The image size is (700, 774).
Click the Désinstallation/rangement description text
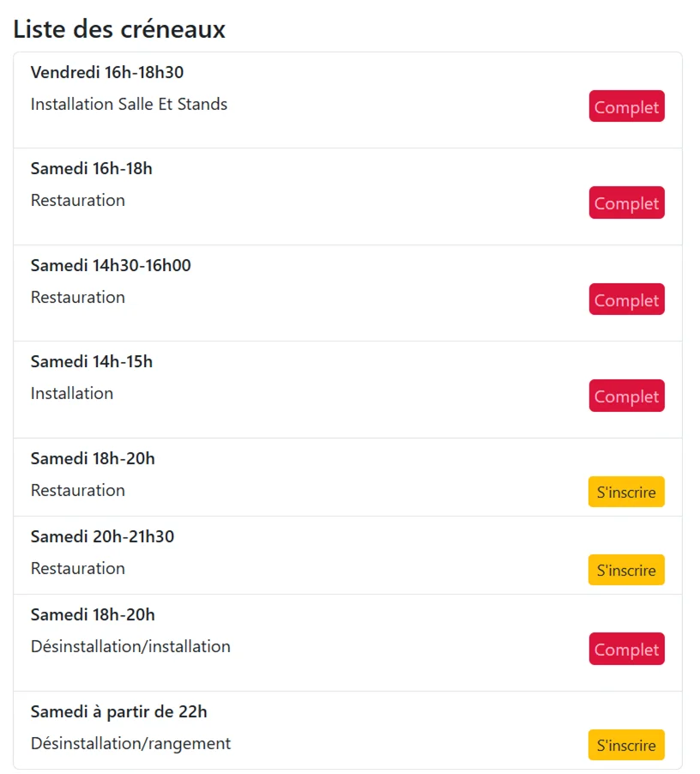130,743
